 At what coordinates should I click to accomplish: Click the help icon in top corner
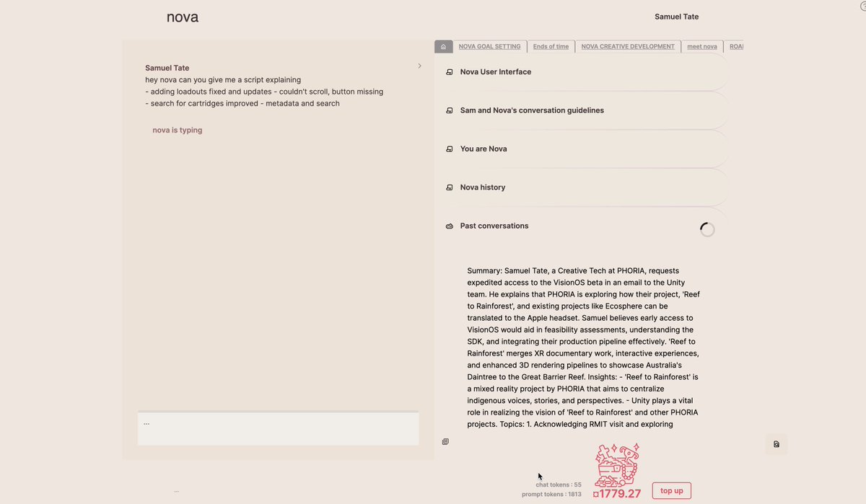(x=863, y=6)
